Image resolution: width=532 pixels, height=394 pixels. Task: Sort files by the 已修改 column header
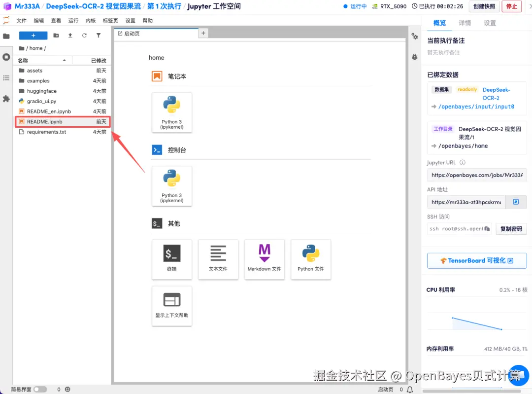point(91,61)
